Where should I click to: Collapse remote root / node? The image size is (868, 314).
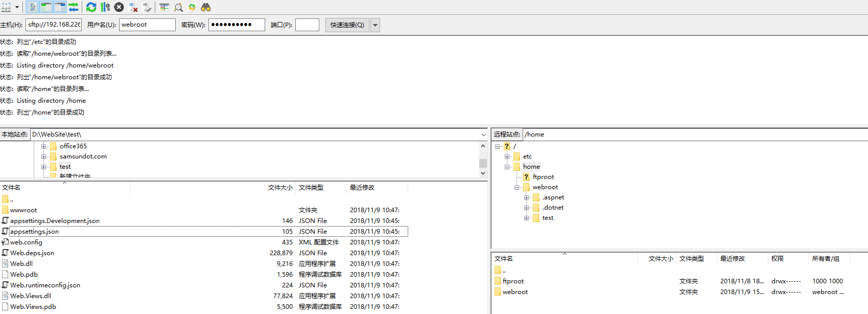pos(497,146)
